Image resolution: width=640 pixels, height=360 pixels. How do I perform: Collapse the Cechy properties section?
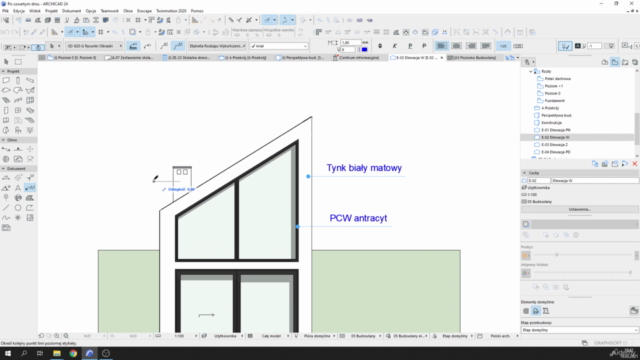coord(524,173)
